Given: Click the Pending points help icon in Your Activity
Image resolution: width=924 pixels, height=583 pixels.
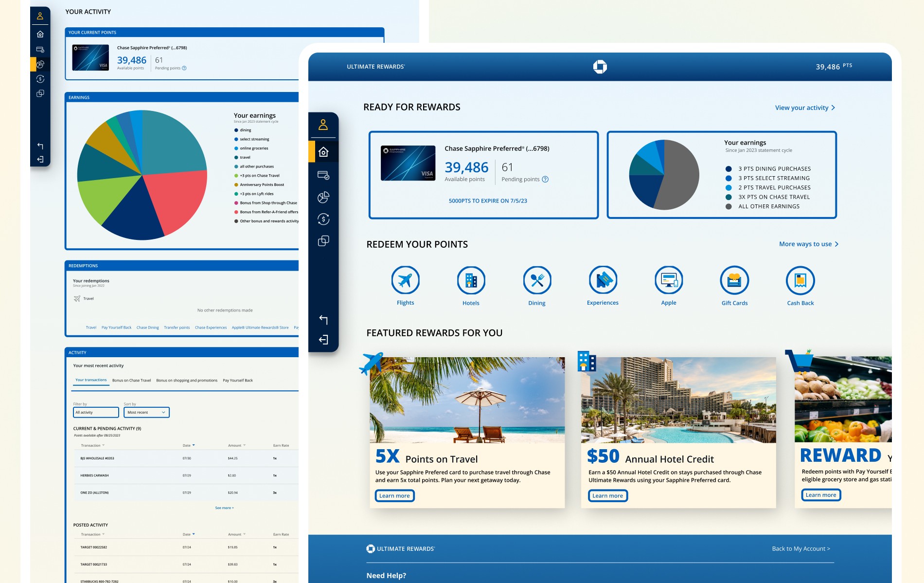Looking at the screenshot, I should (x=184, y=68).
